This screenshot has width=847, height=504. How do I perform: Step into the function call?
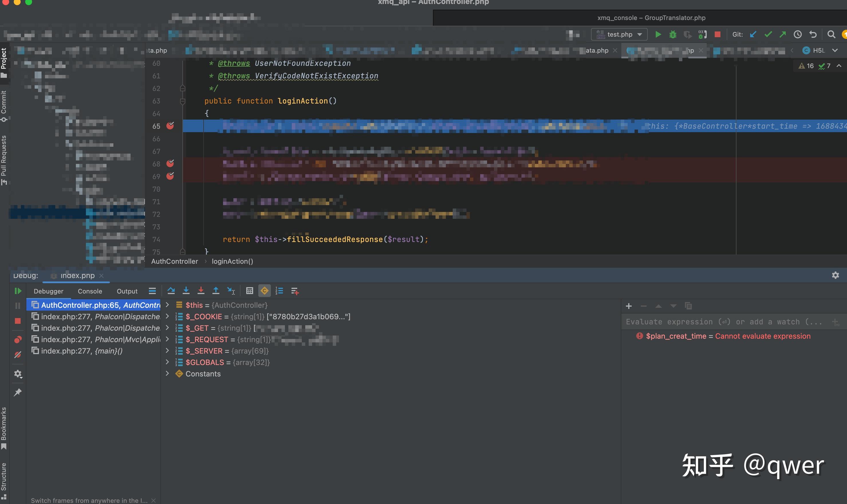(186, 291)
